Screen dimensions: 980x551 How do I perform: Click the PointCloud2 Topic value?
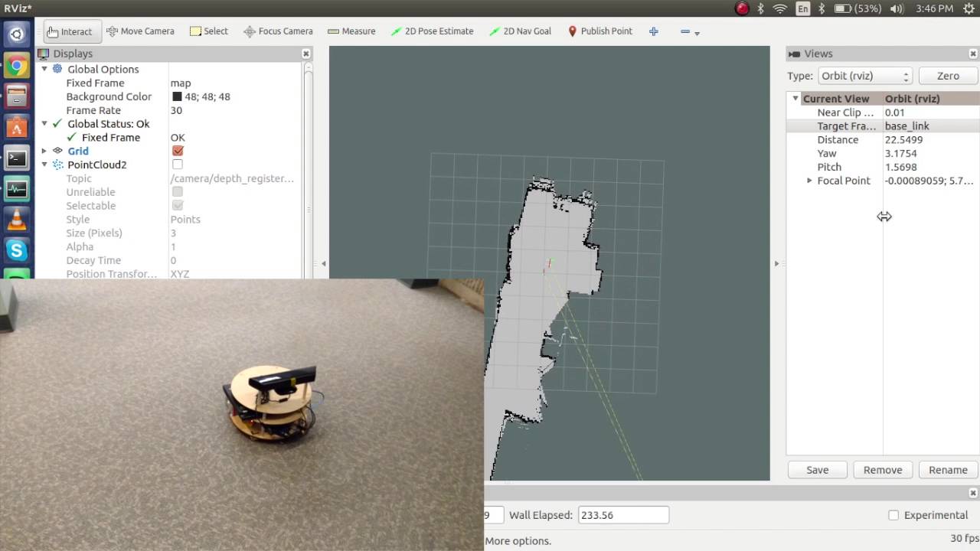pyautogui.click(x=232, y=178)
